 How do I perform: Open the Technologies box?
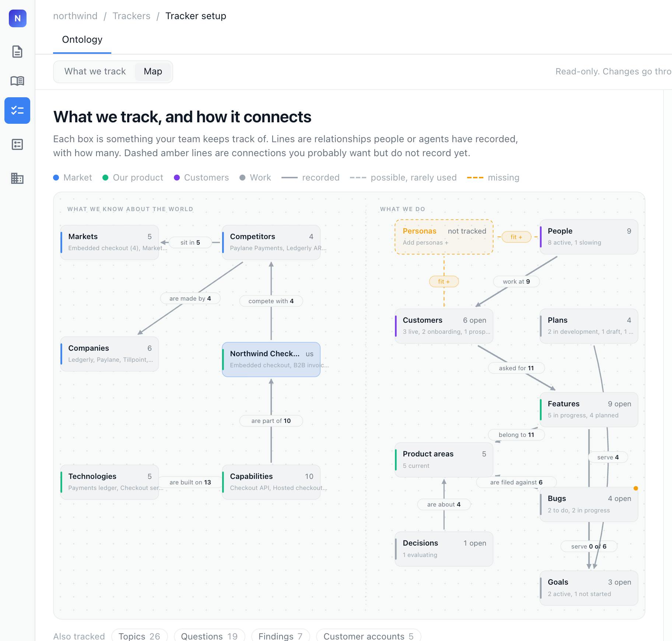pyautogui.click(x=109, y=482)
